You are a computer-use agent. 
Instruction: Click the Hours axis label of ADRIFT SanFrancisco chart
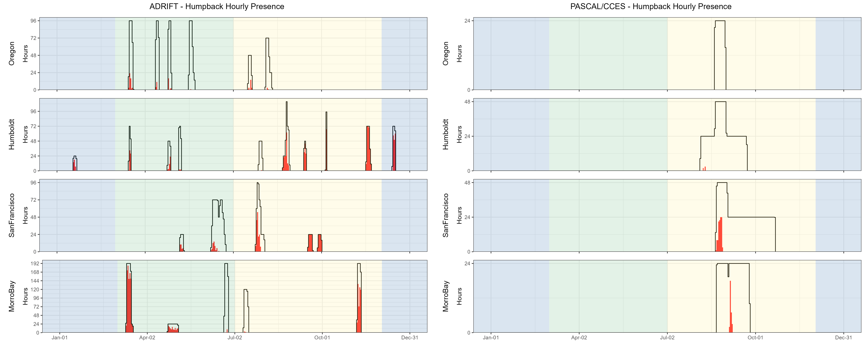(25, 215)
